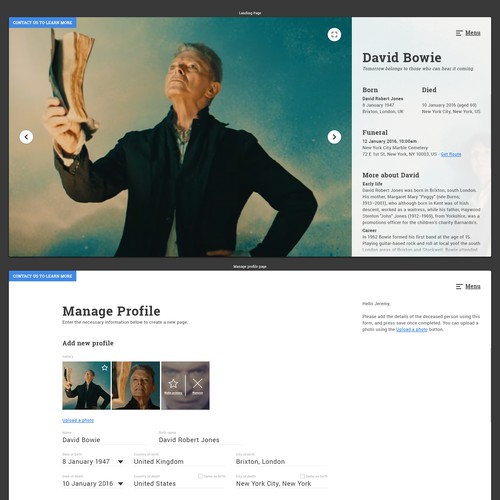Click Upload a photo link below the gallery

pyautogui.click(x=78, y=420)
